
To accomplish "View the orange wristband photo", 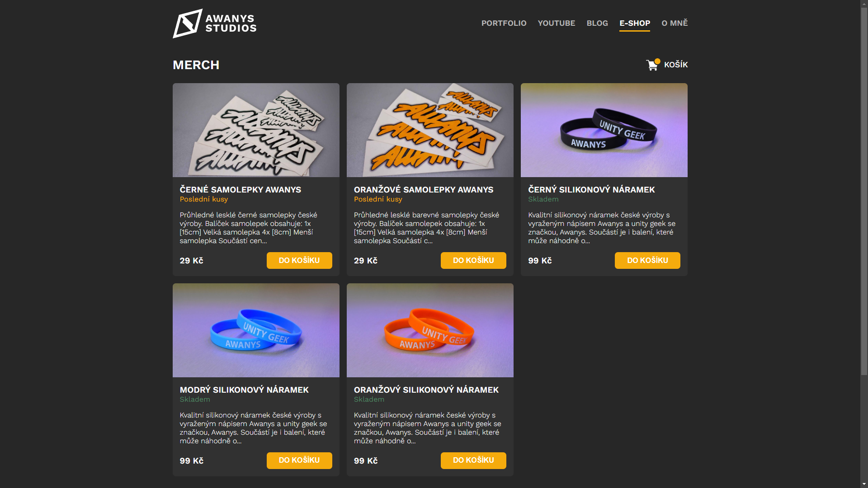I will click(x=430, y=330).
